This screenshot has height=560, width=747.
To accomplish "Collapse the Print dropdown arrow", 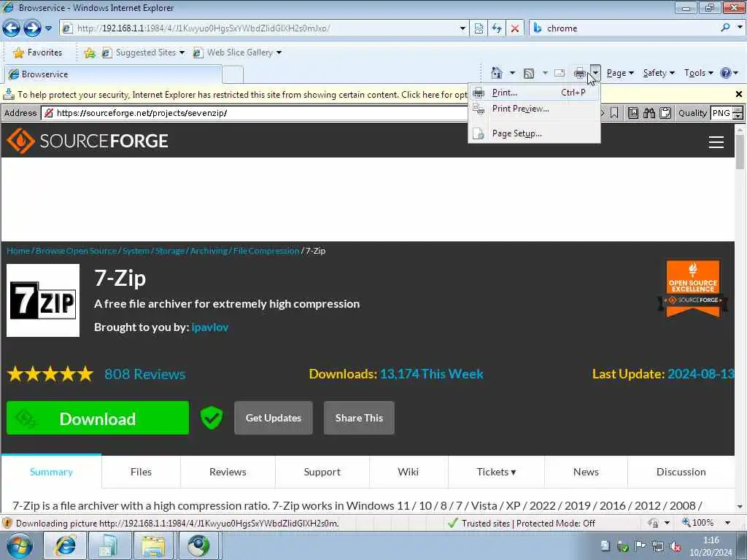I will click(x=595, y=73).
